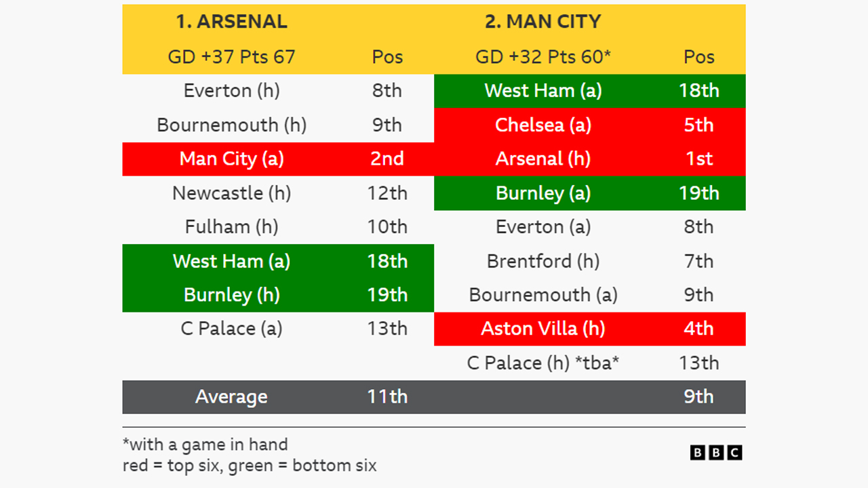The image size is (868, 488).
Task: Click the Average label in grey row
Action: coord(231,397)
